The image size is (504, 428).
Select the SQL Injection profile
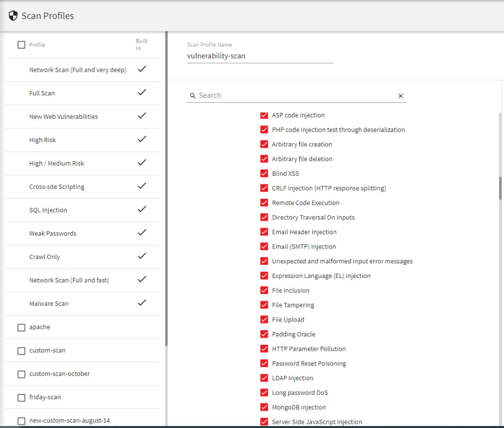coord(48,210)
